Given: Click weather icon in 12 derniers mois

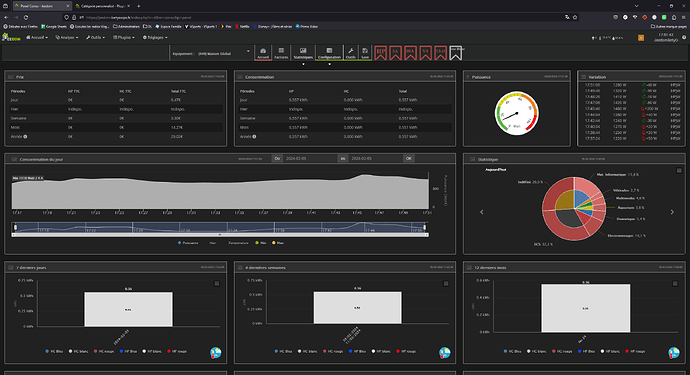Looking at the screenshot, I should (x=674, y=353).
